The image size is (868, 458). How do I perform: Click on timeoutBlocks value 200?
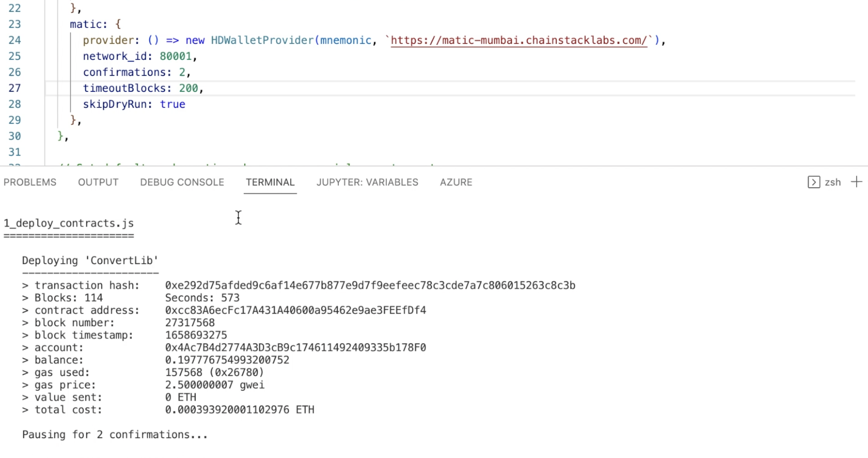point(188,88)
